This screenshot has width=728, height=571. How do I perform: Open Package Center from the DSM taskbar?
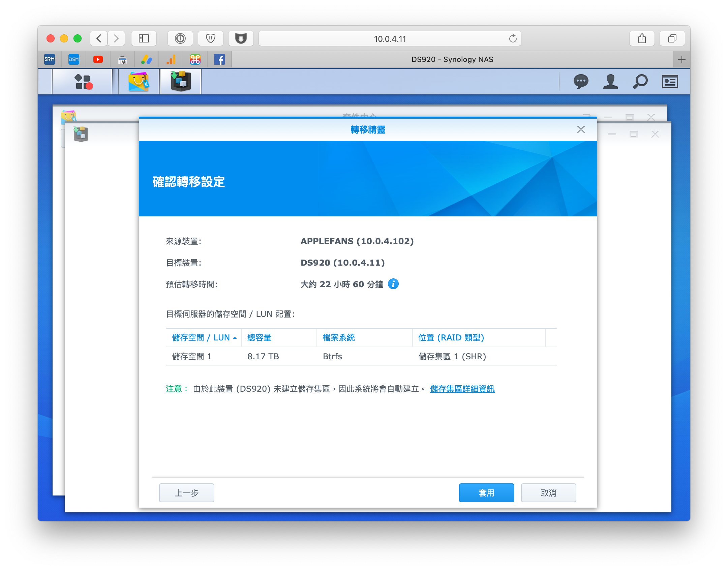(x=139, y=82)
